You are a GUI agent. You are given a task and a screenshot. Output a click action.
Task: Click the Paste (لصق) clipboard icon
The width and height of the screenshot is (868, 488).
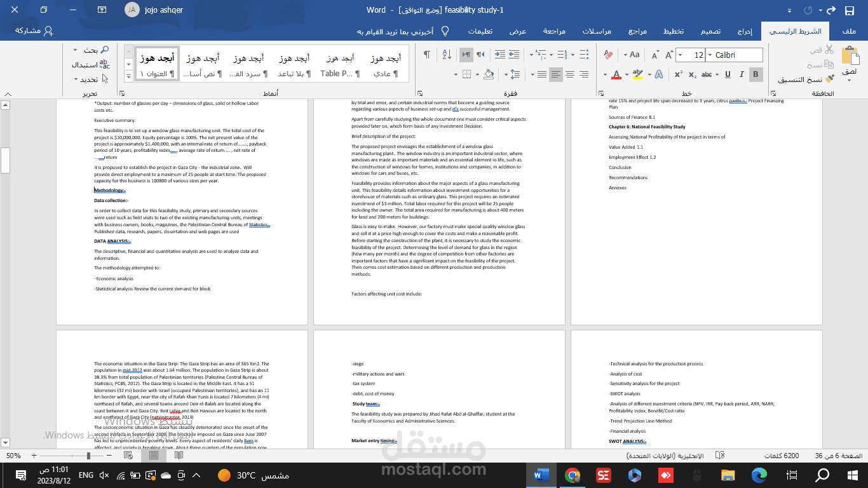[849, 57]
